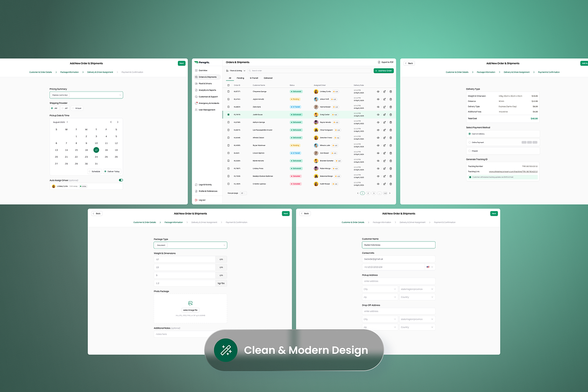View the highlighted Justin Gouse order via eye icon

click(x=378, y=115)
